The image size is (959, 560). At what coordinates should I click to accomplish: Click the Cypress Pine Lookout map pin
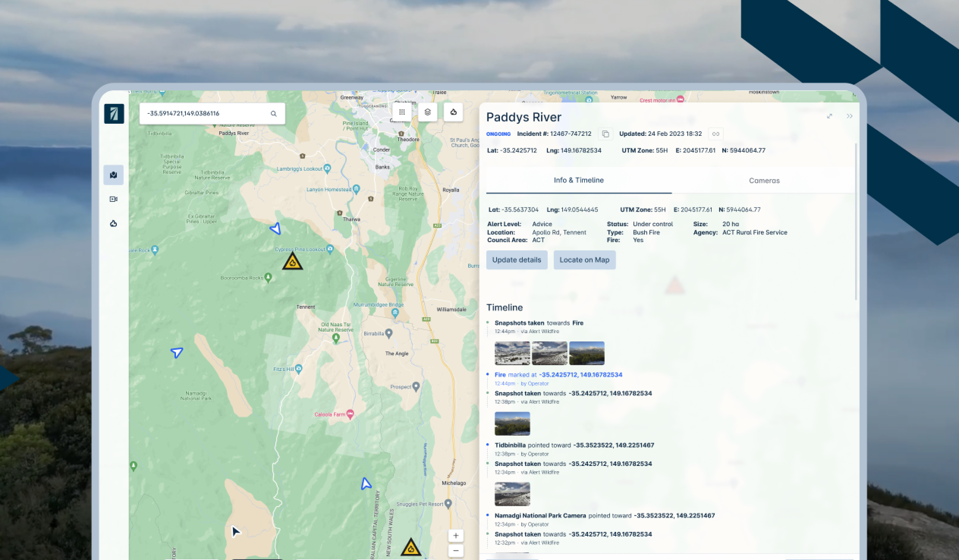point(330,249)
